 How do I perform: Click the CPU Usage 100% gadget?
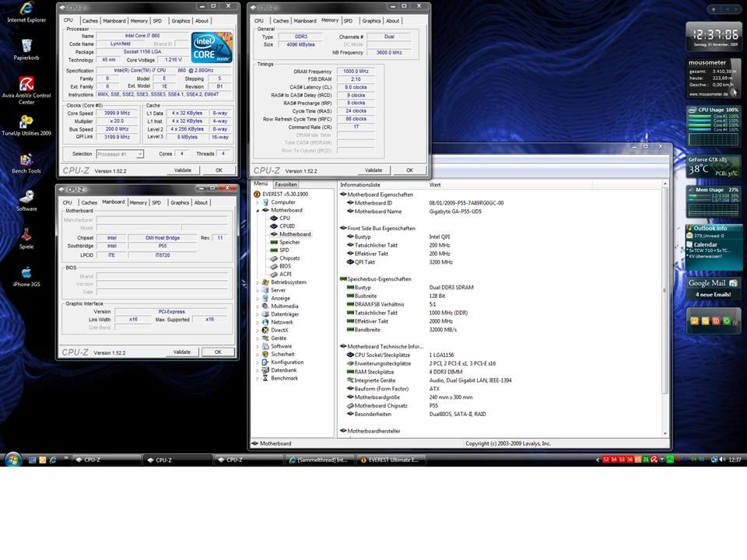(x=714, y=127)
